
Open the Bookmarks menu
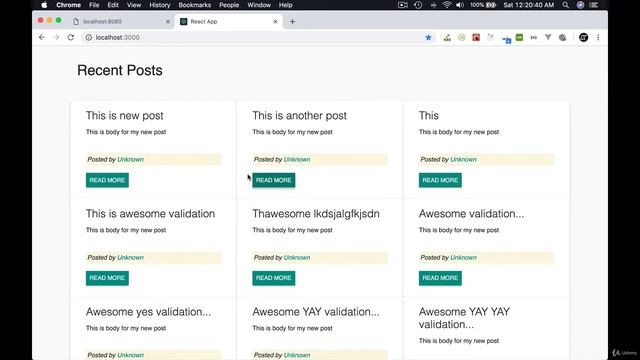pos(194,5)
